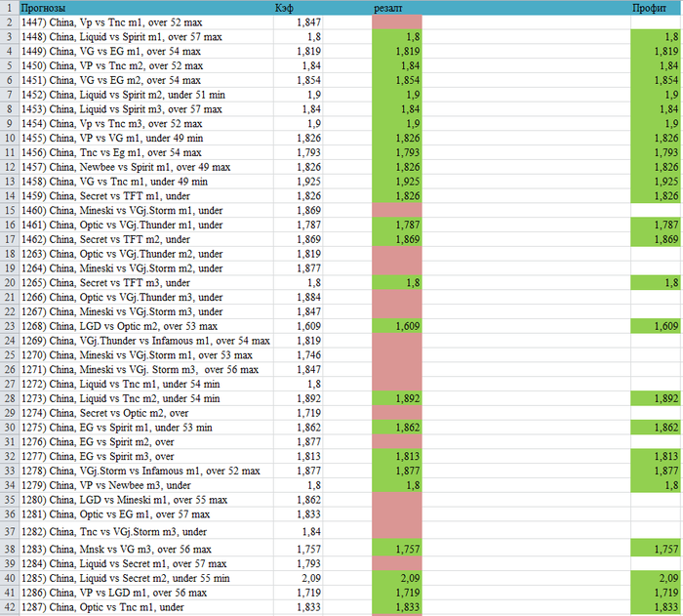The image size is (683, 616).
Task: Click cell '1452) China, Liquid vs Spirit m2, under 51 min'
Action: coord(146,95)
